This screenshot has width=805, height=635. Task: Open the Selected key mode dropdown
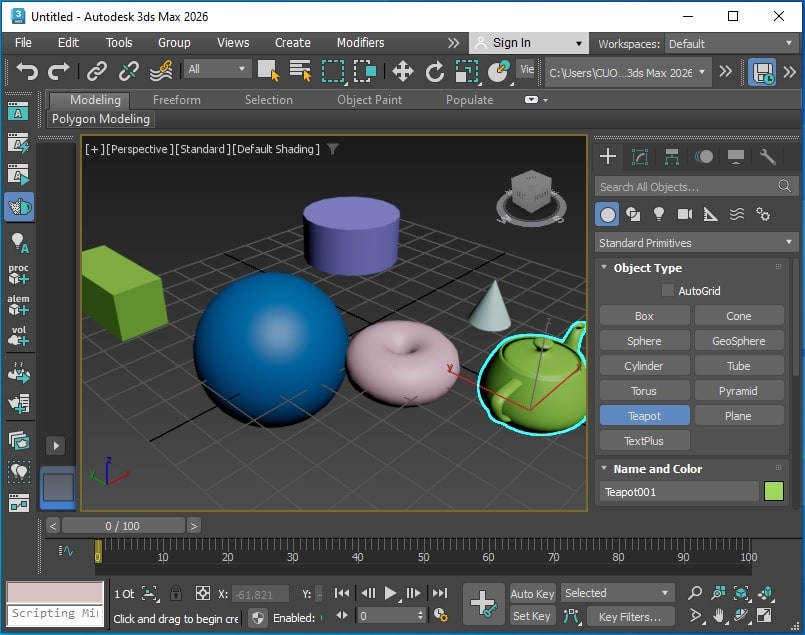pyautogui.click(x=618, y=593)
